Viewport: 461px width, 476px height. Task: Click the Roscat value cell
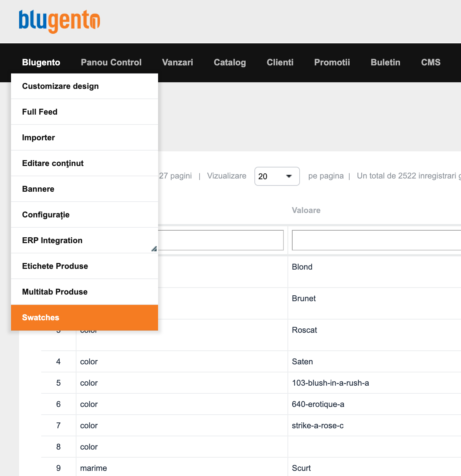point(375,335)
